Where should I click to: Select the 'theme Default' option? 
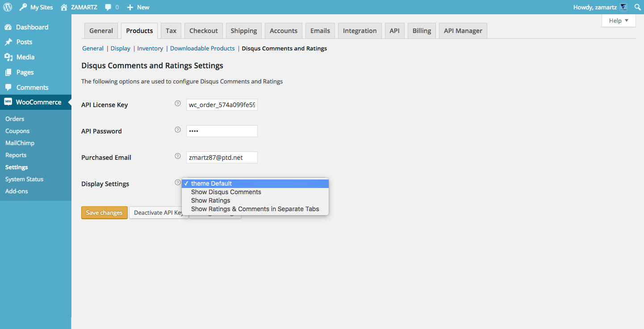coord(212,183)
